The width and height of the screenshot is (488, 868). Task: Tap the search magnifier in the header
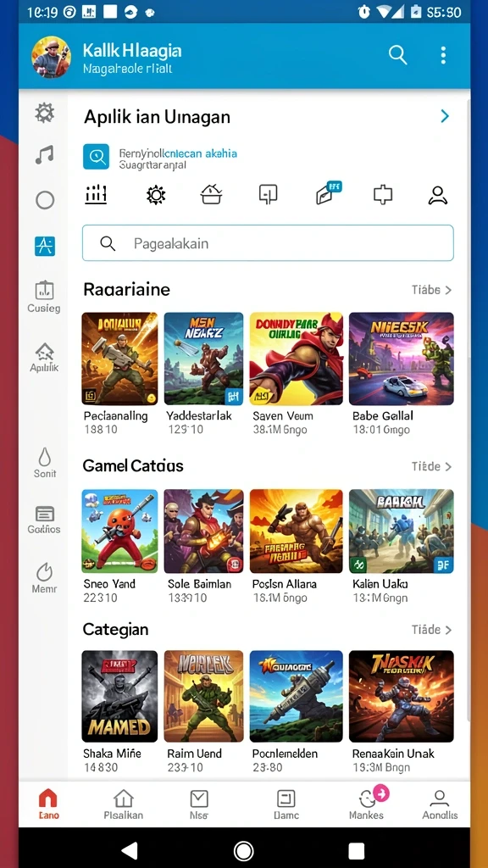pos(397,55)
